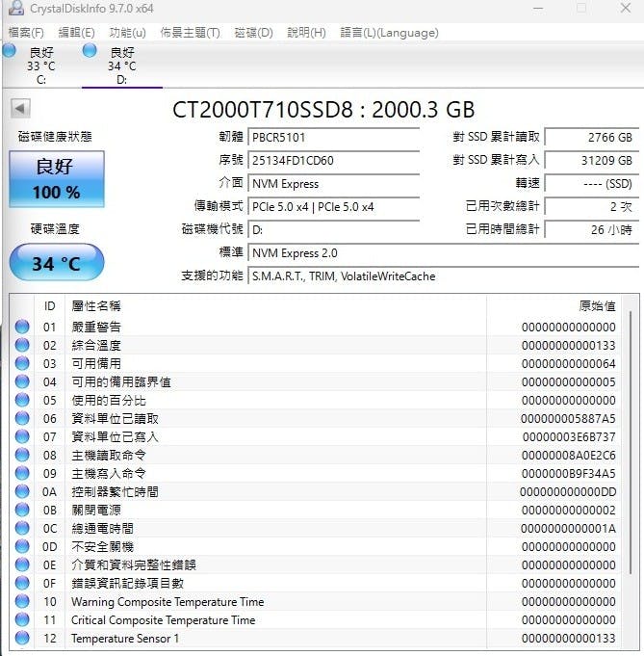Click the status orb for attribute 02 綜合溫度
The image size is (644, 656).
(22, 345)
